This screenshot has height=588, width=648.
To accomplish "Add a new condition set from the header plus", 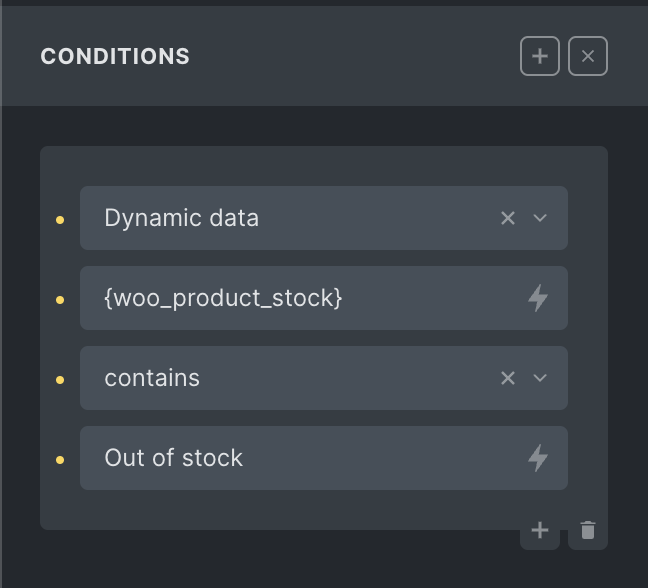I will (x=540, y=56).
